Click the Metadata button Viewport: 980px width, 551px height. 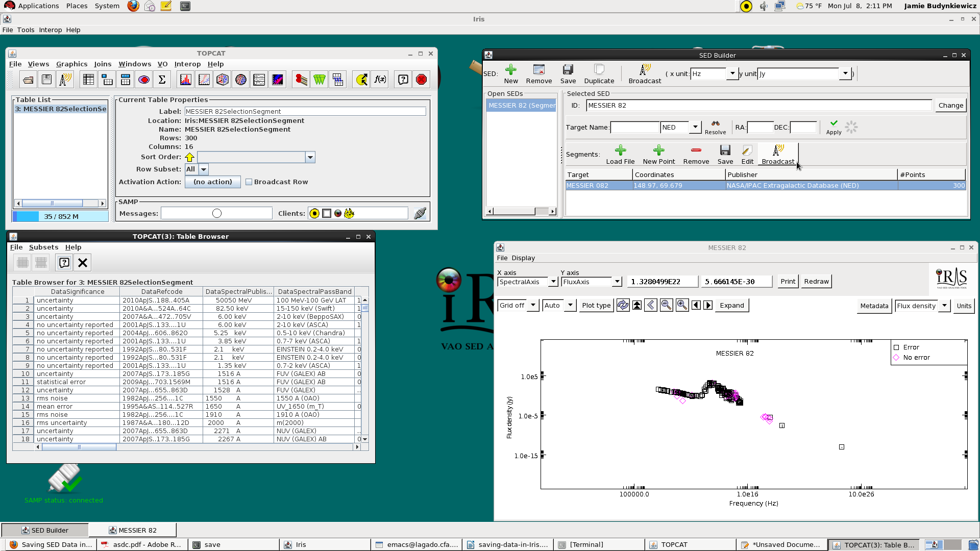tap(874, 306)
